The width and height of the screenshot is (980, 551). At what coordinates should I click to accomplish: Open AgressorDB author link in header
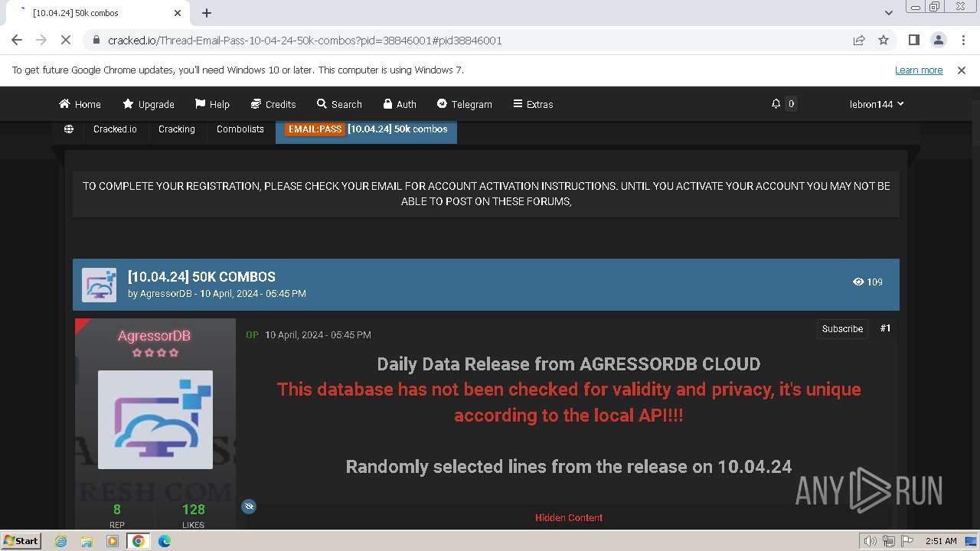(165, 293)
